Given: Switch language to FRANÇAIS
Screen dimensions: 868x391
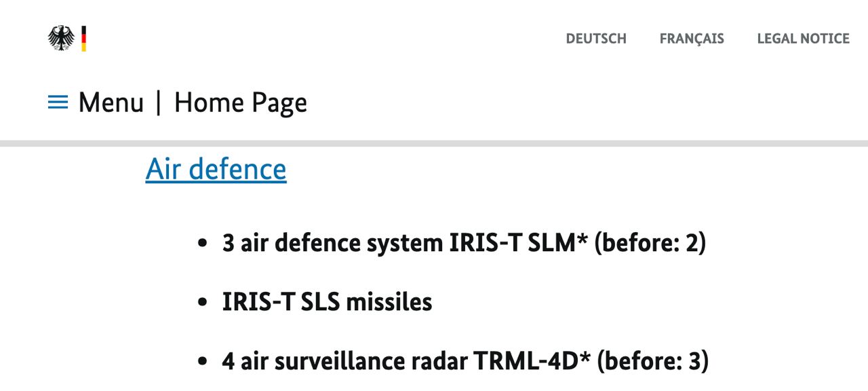Looking at the screenshot, I should [692, 39].
